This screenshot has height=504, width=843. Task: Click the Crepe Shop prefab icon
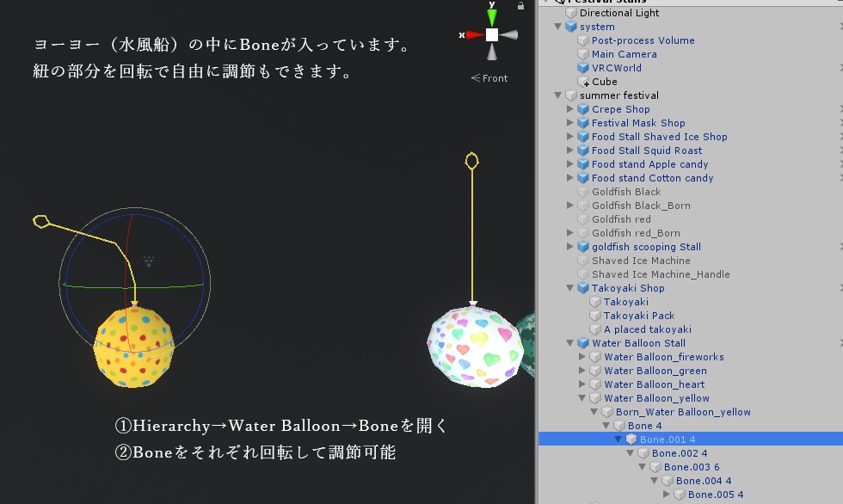[x=583, y=109]
